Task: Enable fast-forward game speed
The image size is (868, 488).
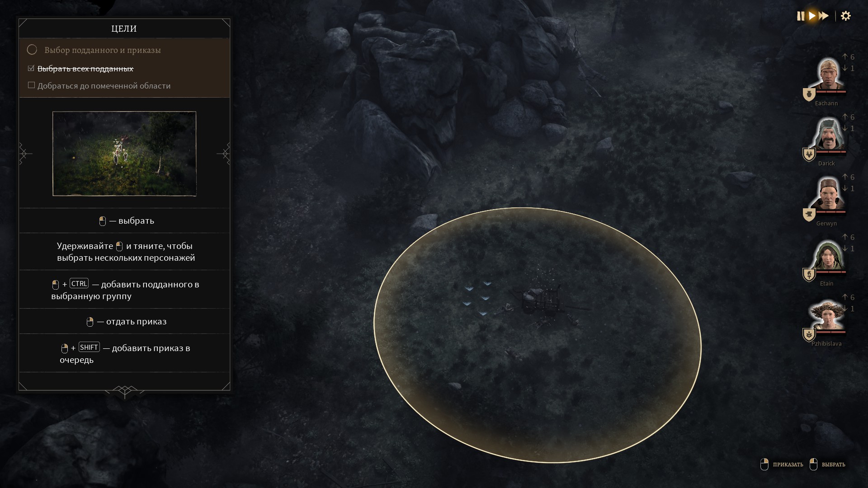Action: [824, 16]
